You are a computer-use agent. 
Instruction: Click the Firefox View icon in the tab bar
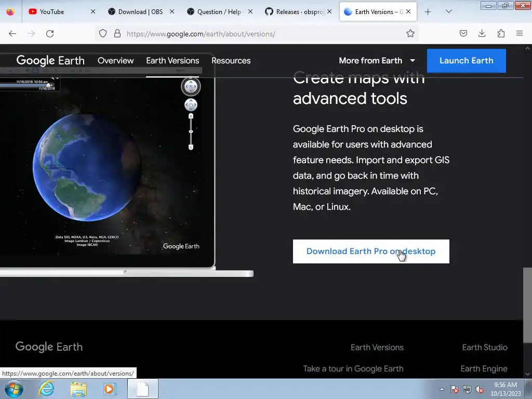pos(10,12)
